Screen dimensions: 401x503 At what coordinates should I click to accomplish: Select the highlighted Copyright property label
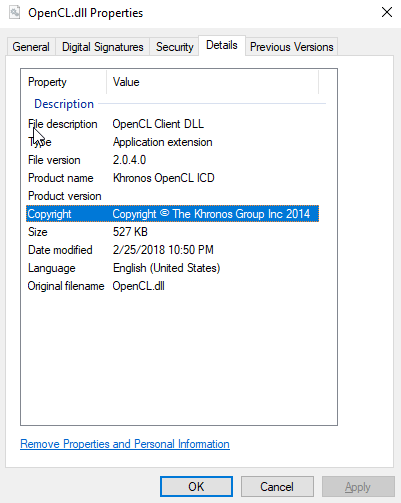[x=49, y=214]
